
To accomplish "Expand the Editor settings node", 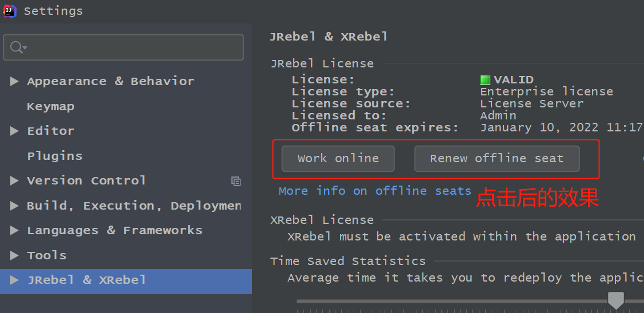I will (14, 131).
